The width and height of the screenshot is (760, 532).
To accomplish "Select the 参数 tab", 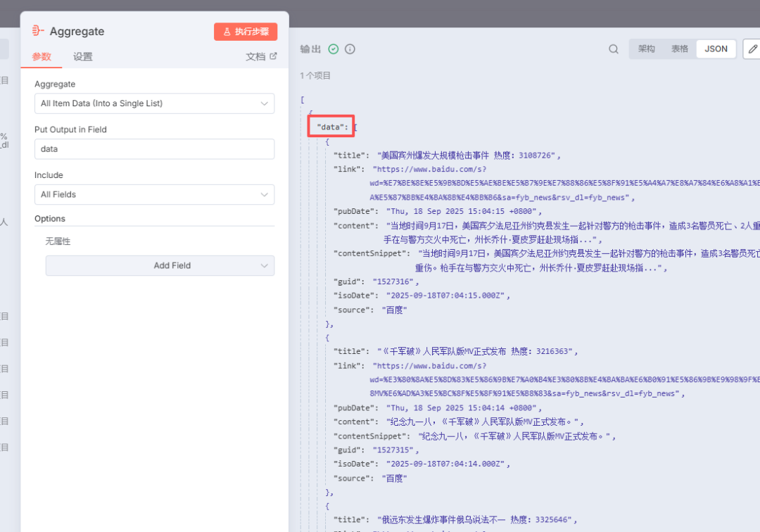I will [41, 57].
